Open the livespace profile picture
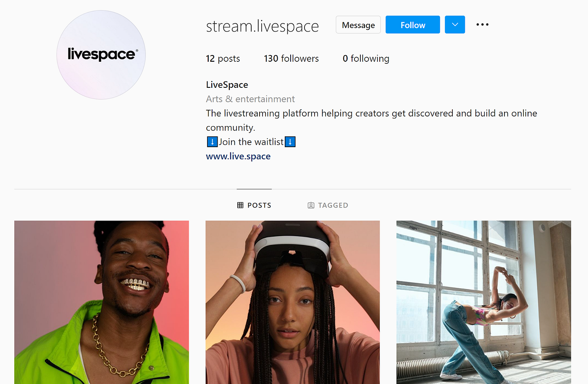Image resolution: width=588 pixels, height=384 pixels. pos(101,55)
